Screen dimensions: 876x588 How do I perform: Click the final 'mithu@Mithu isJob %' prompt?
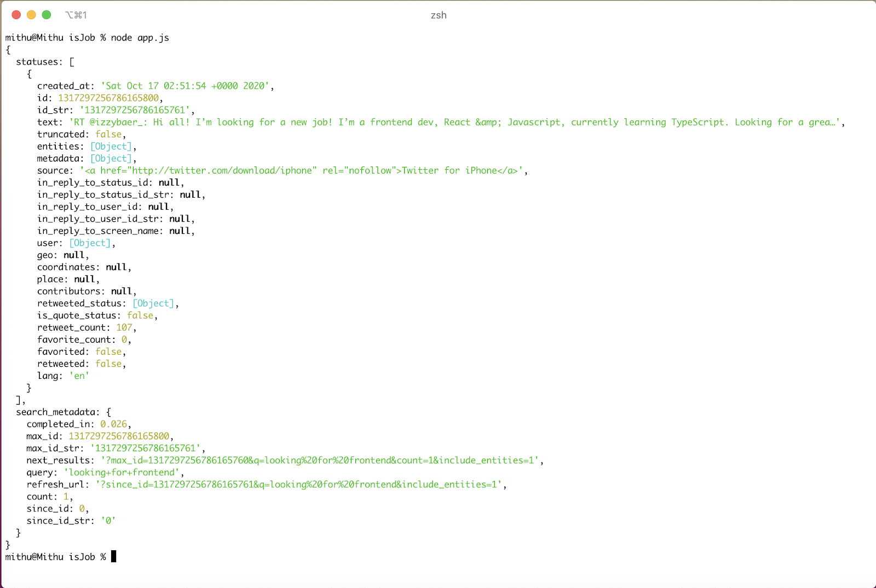tap(55, 557)
